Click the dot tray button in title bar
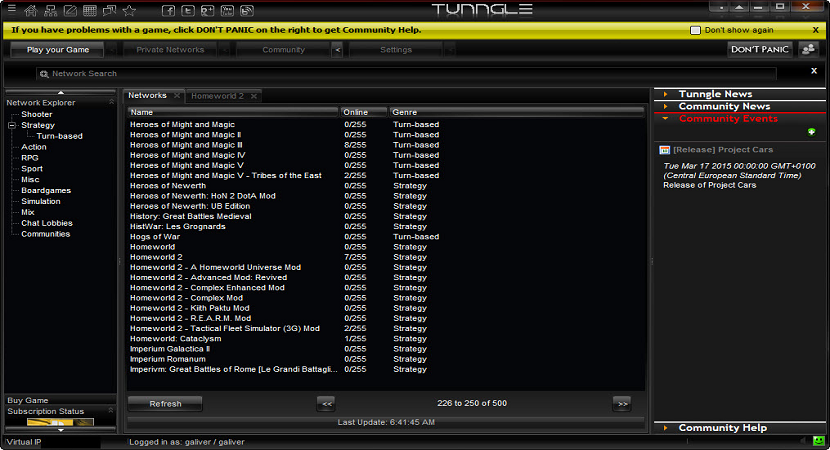The height and width of the screenshot is (450, 830). click(719, 7)
